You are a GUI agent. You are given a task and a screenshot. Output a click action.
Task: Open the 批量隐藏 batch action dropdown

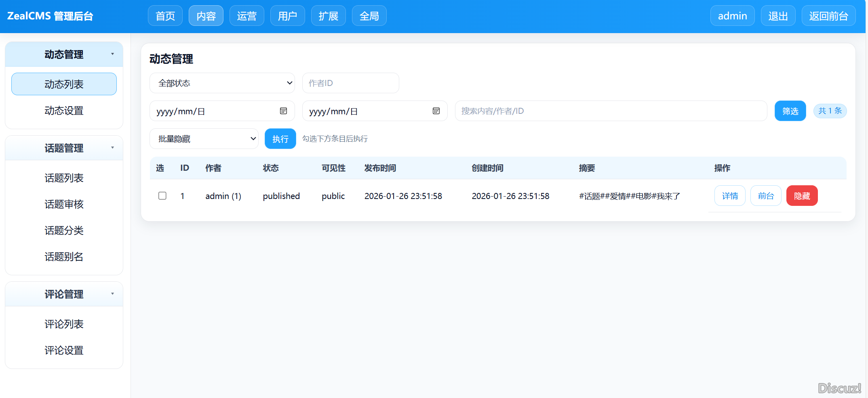pyautogui.click(x=204, y=138)
